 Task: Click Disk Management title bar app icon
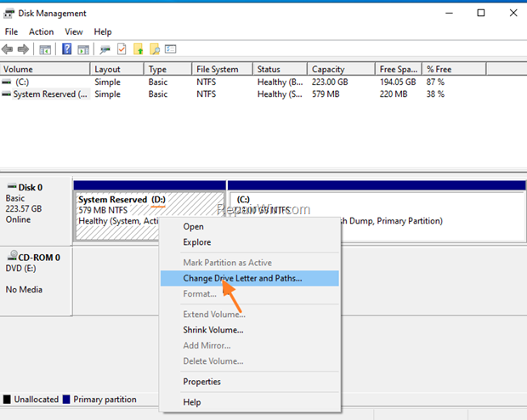tap(8, 14)
